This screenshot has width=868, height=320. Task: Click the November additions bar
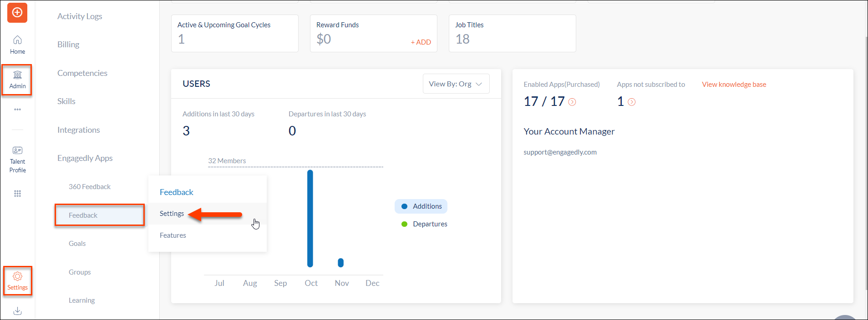(341, 263)
